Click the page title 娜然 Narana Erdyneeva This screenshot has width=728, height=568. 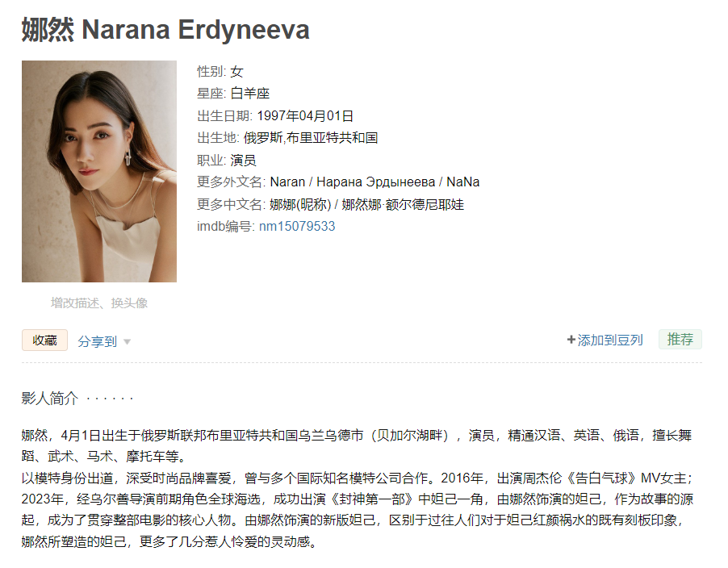tap(165, 30)
